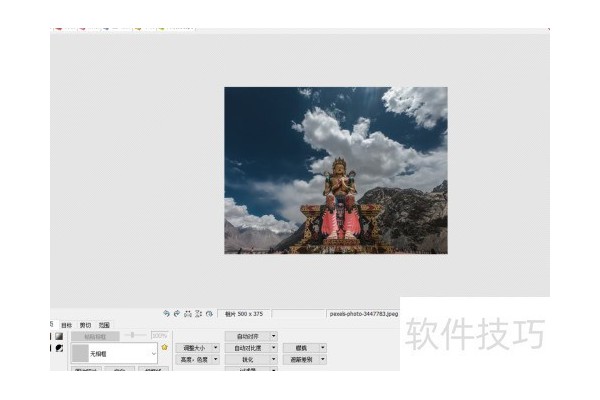Click the button right of 自动对比度
This screenshot has height=400, width=600.
click(302, 348)
